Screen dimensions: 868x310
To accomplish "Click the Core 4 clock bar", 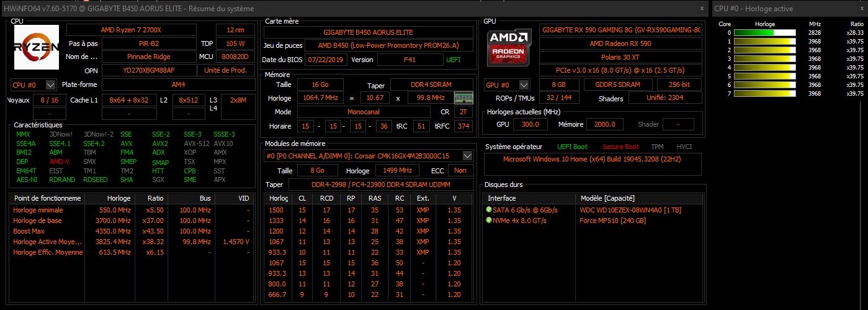I will [x=766, y=67].
